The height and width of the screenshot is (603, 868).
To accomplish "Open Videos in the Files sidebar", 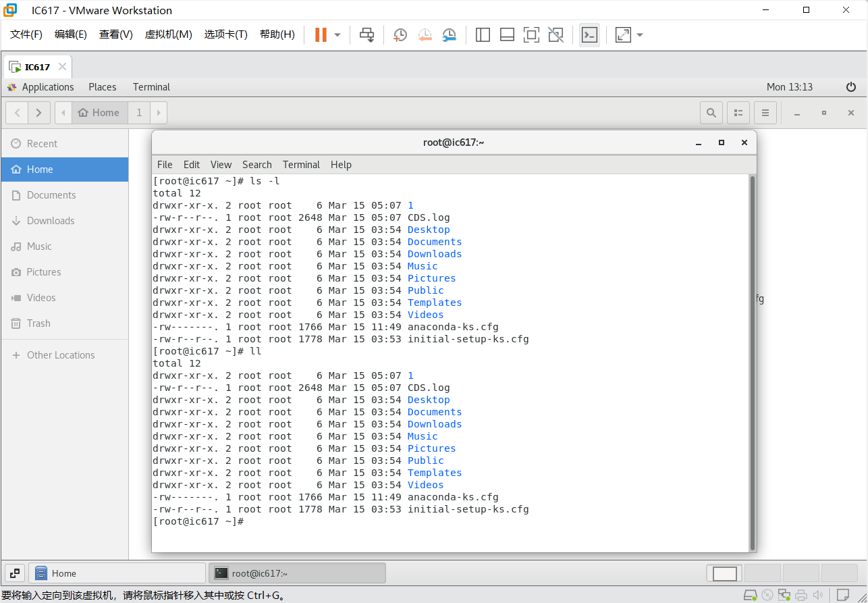I will (x=64, y=298).
